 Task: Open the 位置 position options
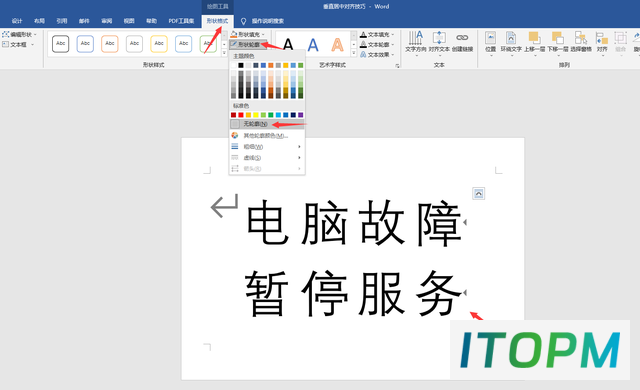(x=490, y=42)
